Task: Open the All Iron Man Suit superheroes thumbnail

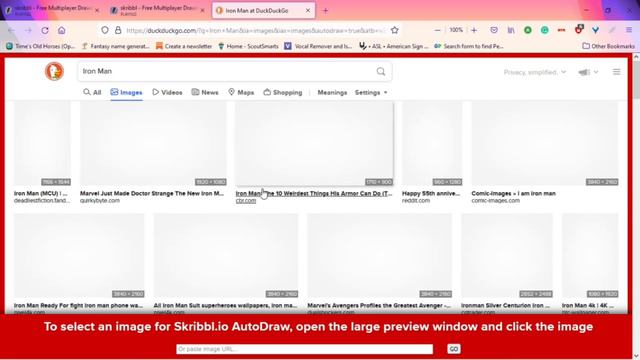Action: tap(226, 256)
